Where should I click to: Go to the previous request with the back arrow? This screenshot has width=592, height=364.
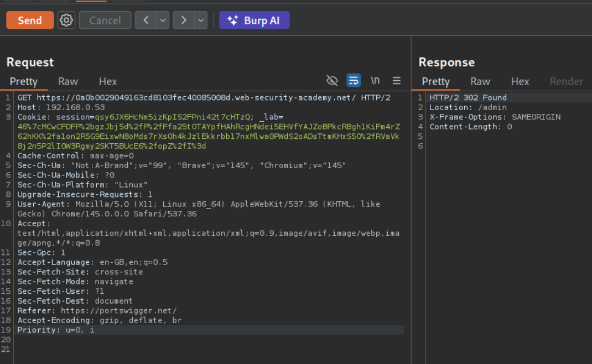pos(146,20)
